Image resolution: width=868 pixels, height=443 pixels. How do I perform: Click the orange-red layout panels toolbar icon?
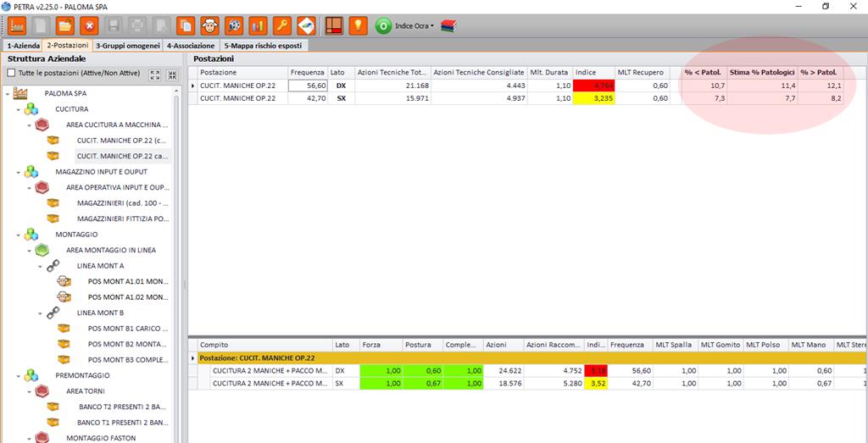tap(334, 25)
